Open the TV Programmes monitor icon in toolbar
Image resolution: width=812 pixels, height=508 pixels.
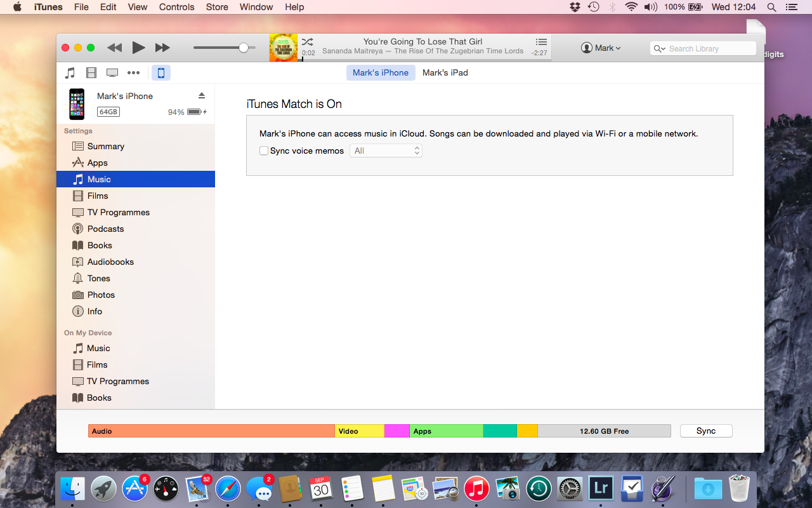[x=112, y=72]
